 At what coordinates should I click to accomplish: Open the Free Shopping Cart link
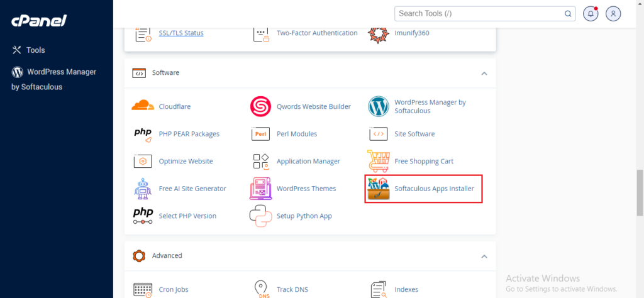tap(424, 162)
